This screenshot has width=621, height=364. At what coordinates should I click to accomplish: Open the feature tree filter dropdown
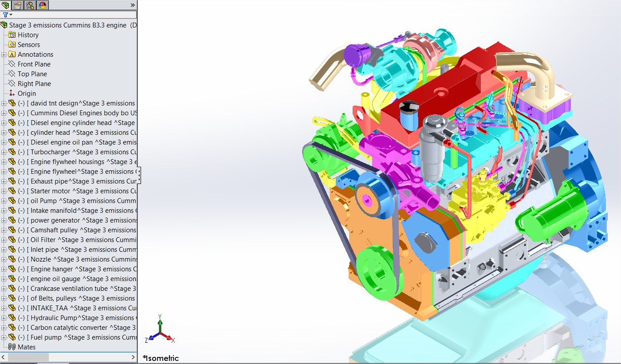pos(7,15)
